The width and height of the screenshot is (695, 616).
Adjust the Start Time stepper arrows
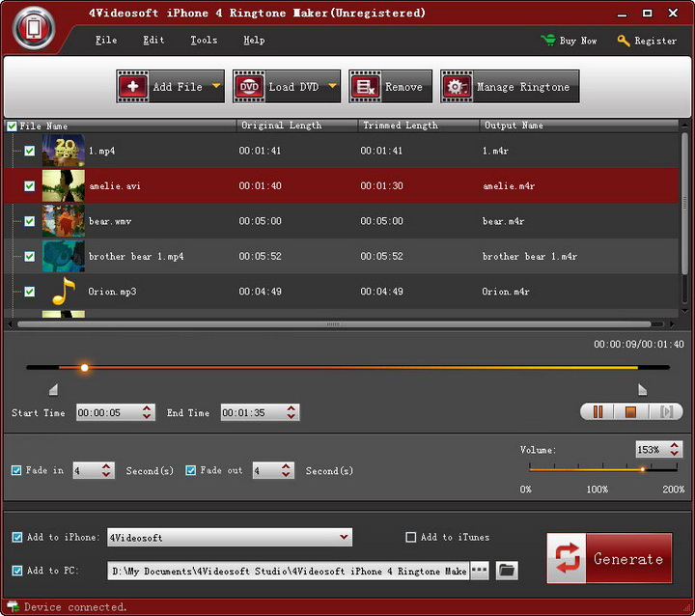coord(147,412)
